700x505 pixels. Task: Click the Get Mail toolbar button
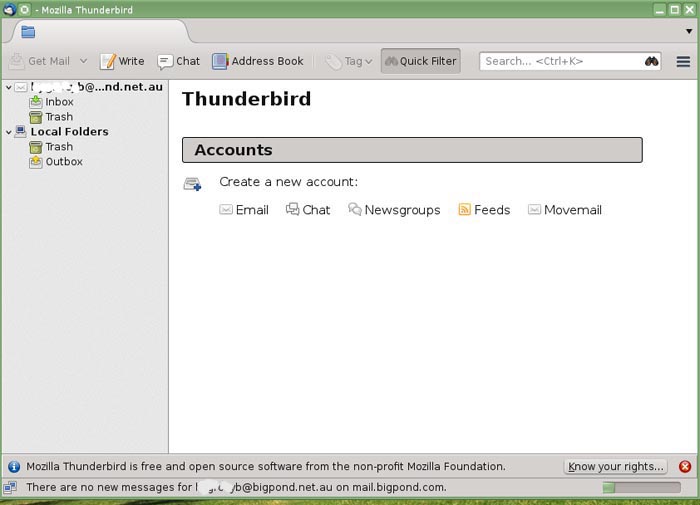[x=40, y=61]
